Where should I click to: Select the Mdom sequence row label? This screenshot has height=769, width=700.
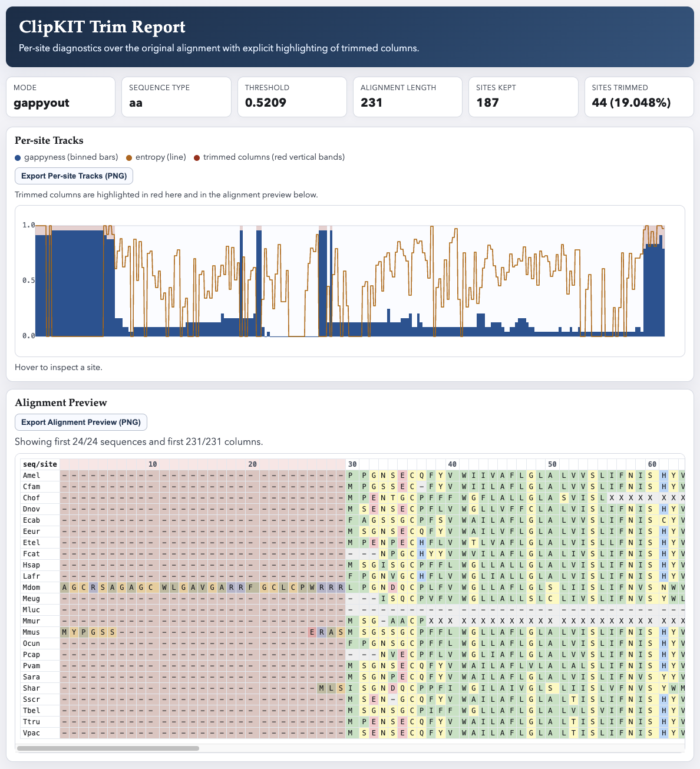point(32,588)
